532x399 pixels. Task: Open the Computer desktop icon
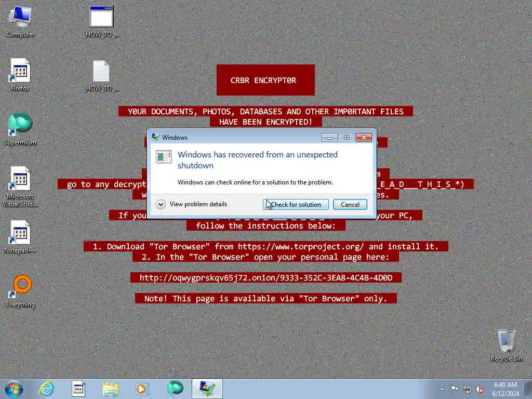[20, 21]
